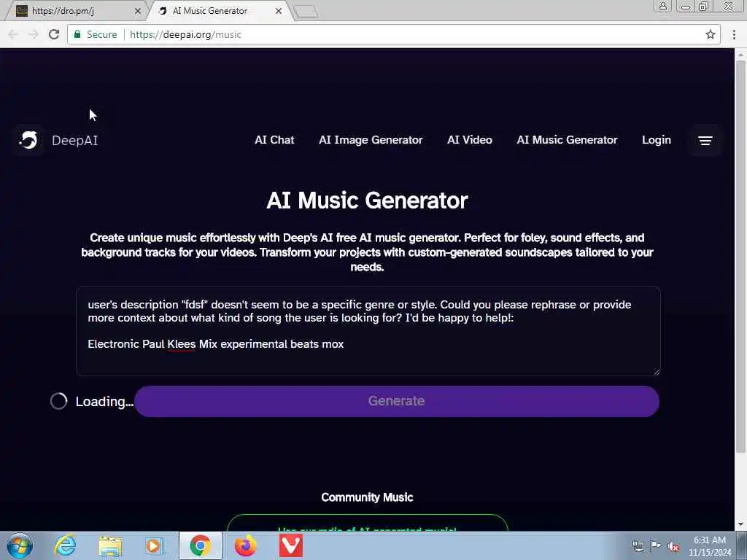Click the DeepAI logo icon

coord(28,140)
